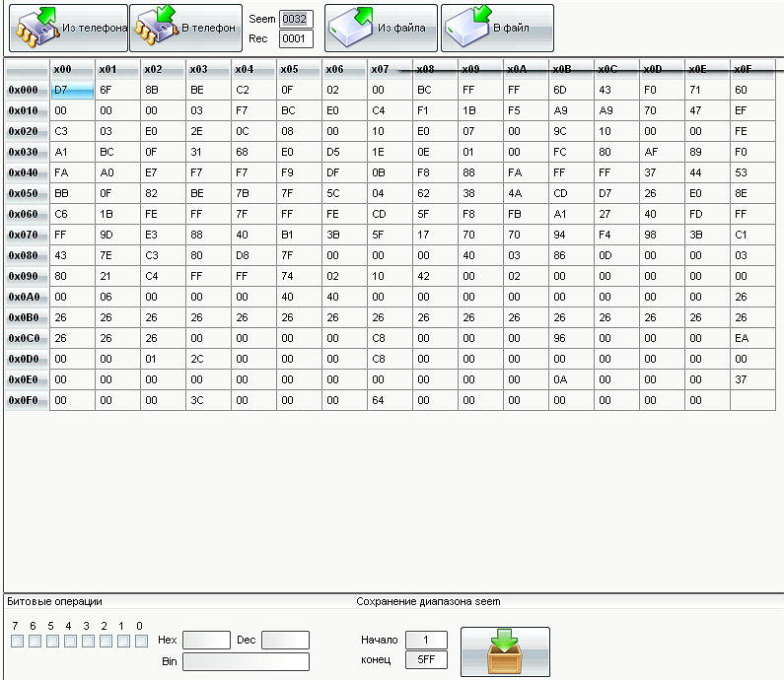The width and height of the screenshot is (784, 680).
Task: Click the Dec value input field
Action: [x=286, y=640]
